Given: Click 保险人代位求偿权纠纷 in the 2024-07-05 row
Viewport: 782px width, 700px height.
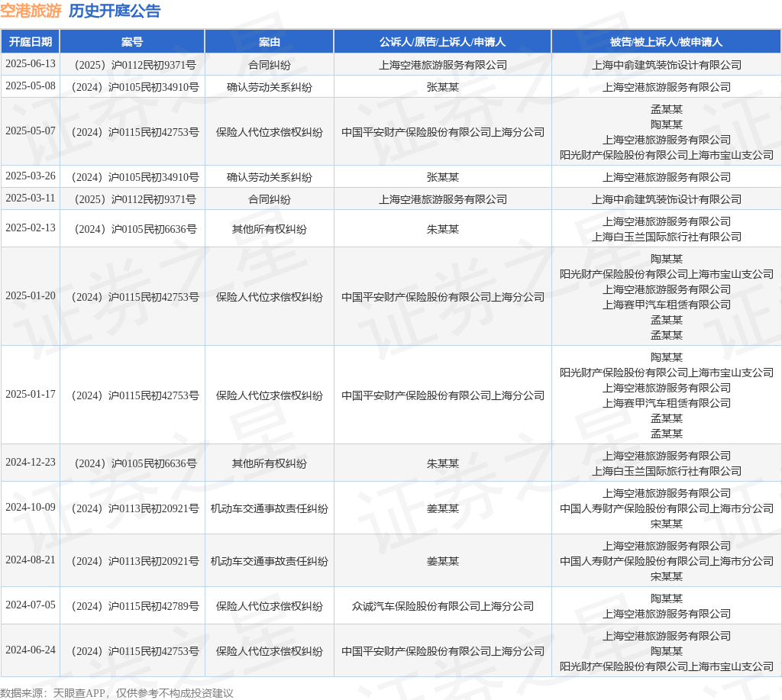Looking at the screenshot, I should click(270, 606).
